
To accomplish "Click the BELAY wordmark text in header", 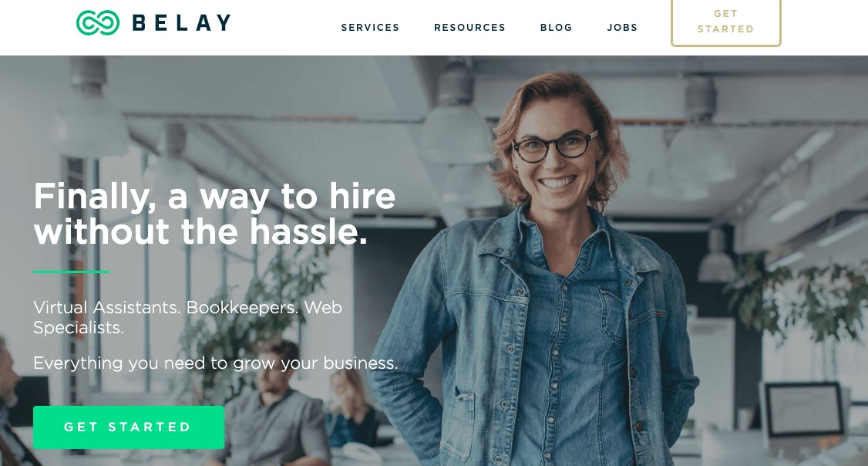I will pyautogui.click(x=182, y=22).
